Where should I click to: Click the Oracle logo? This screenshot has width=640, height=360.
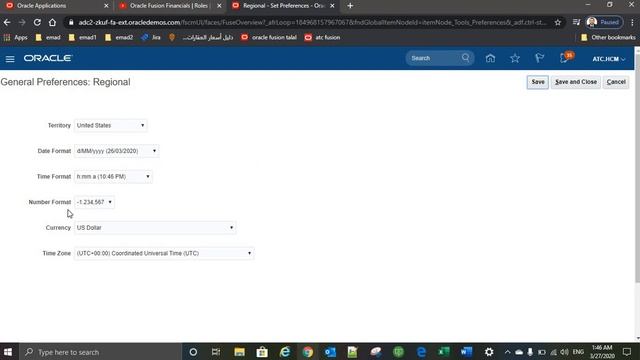[x=48, y=58]
